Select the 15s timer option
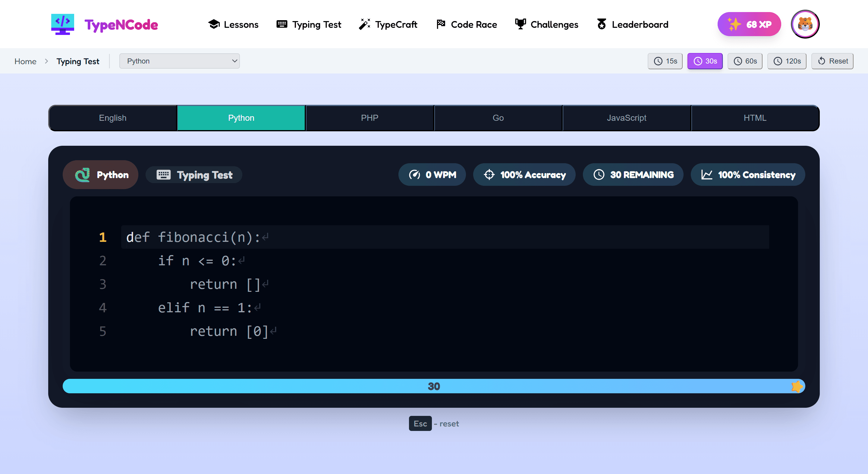The width and height of the screenshot is (868, 474). click(x=665, y=61)
